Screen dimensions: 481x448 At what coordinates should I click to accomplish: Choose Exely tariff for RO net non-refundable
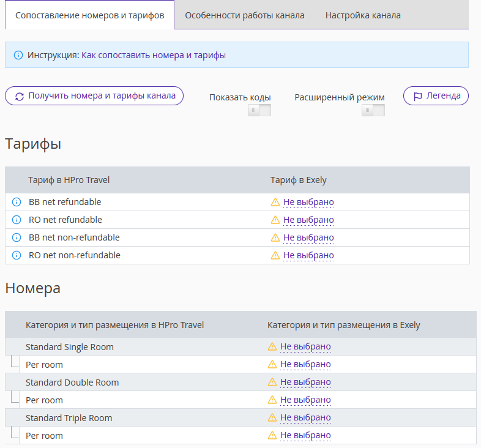click(x=308, y=256)
